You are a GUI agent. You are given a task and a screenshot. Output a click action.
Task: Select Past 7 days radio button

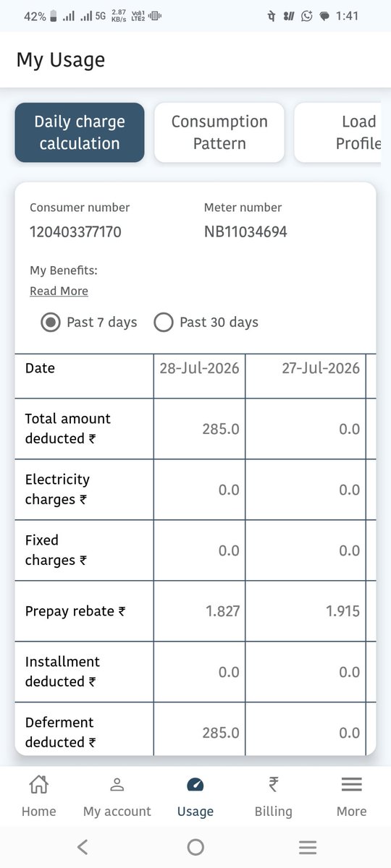tap(51, 323)
